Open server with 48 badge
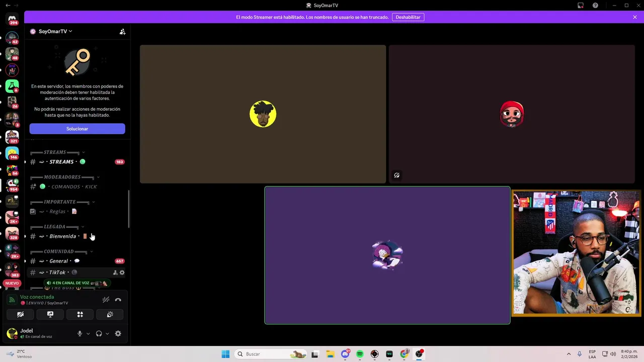This screenshot has height=362, width=644. point(12,54)
